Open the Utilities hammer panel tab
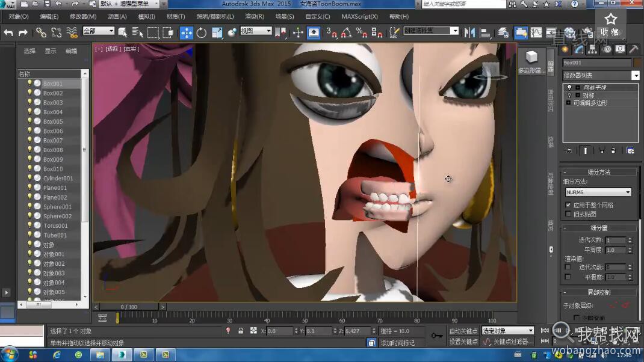 point(633,50)
